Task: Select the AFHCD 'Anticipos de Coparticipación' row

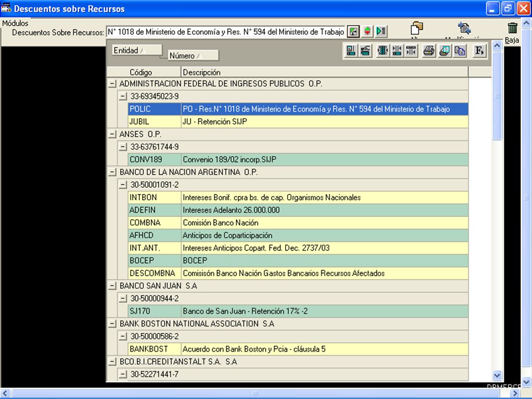Action: click(x=298, y=235)
